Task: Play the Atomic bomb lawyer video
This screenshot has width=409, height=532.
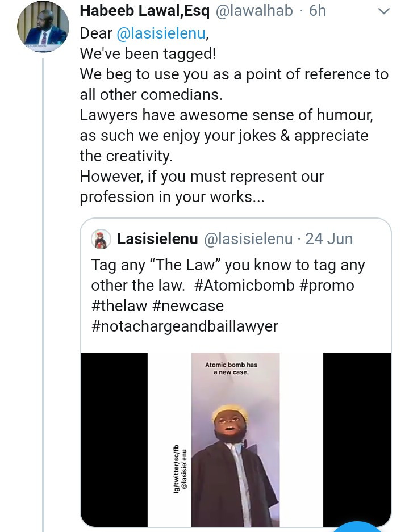Action: coord(235,443)
